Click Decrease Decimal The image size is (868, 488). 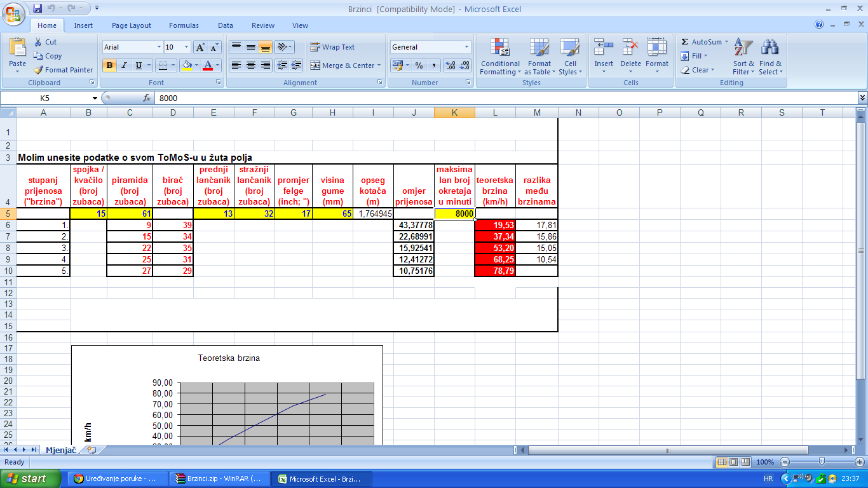[465, 65]
